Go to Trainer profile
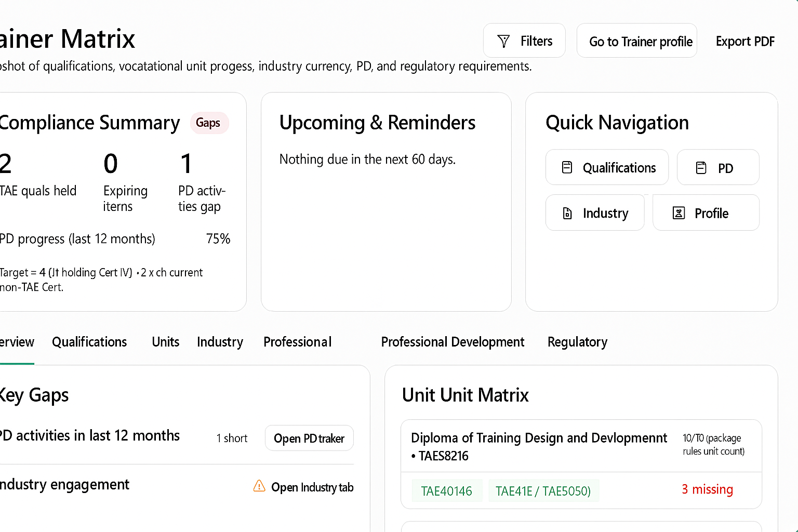The height and width of the screenshot is (532, 798). pos(637,41)
